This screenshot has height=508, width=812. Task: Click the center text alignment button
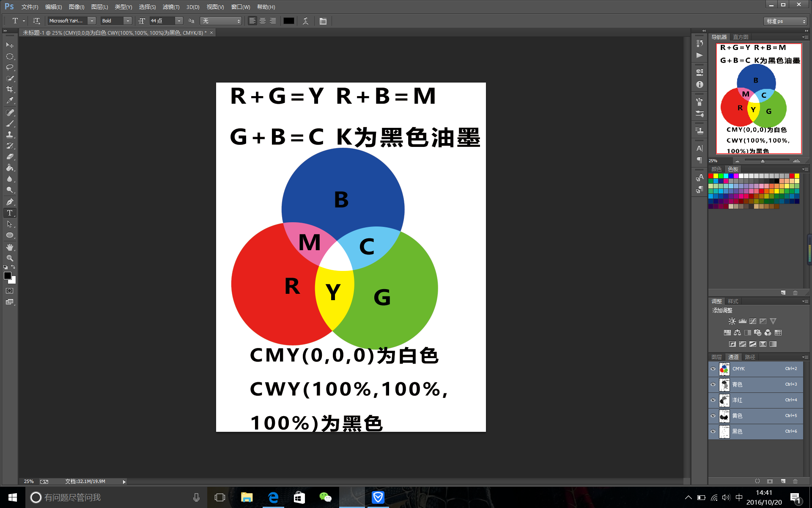[x=263, y=21]
